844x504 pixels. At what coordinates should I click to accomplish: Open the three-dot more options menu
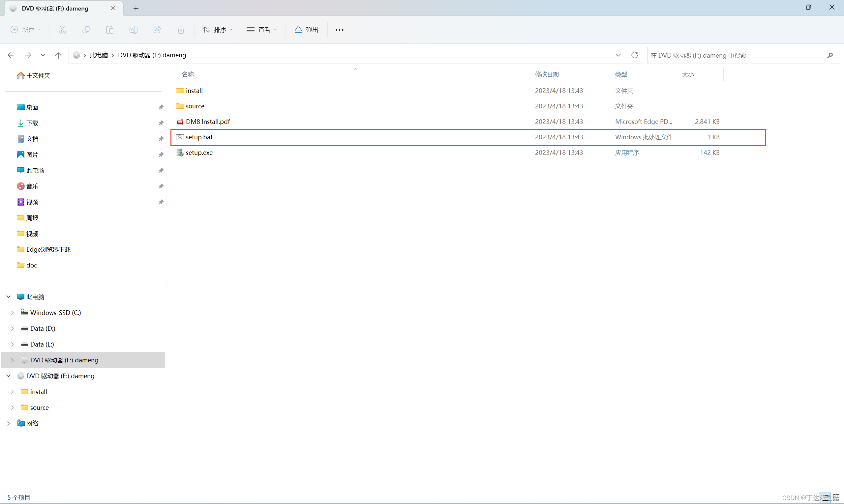tap(339, 30)
